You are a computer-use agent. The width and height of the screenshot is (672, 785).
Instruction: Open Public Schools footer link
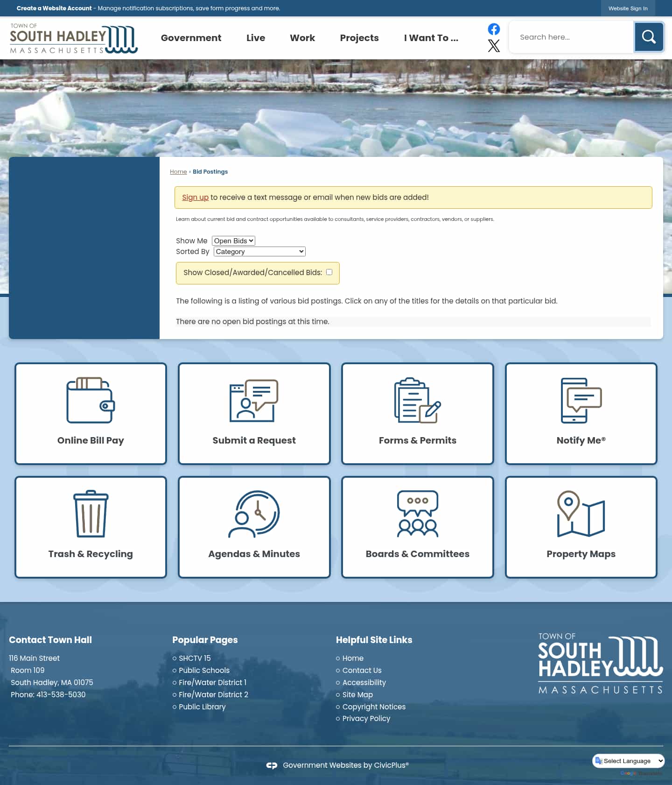[204, 670]
